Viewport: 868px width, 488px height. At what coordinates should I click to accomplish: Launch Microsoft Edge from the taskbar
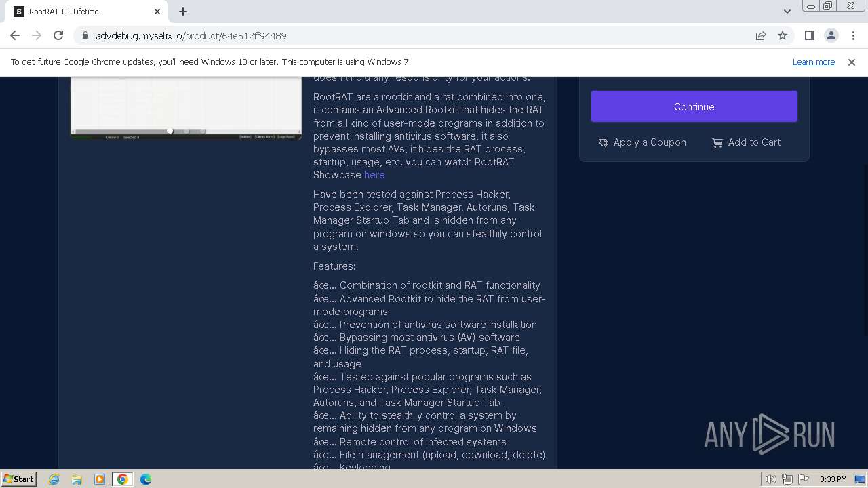coord(146,479)
